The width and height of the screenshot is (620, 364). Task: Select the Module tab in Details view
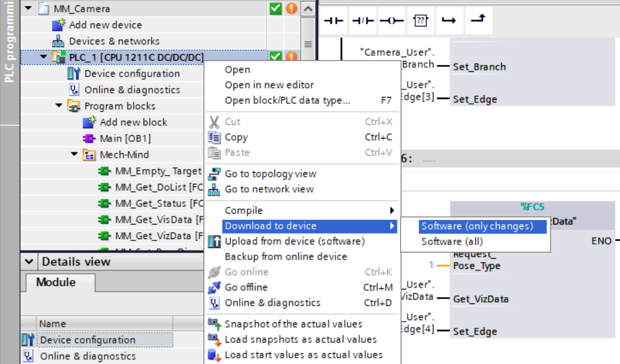56,282
